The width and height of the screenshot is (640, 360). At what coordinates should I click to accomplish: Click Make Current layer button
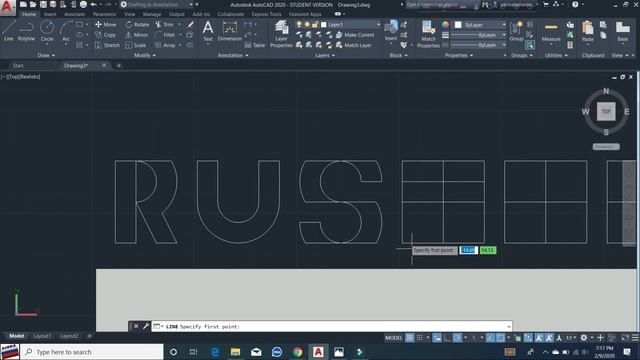355,35
